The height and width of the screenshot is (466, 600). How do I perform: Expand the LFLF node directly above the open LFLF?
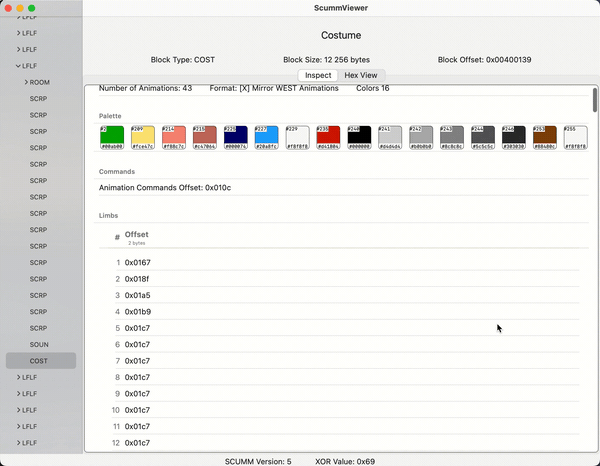point(18,49)
